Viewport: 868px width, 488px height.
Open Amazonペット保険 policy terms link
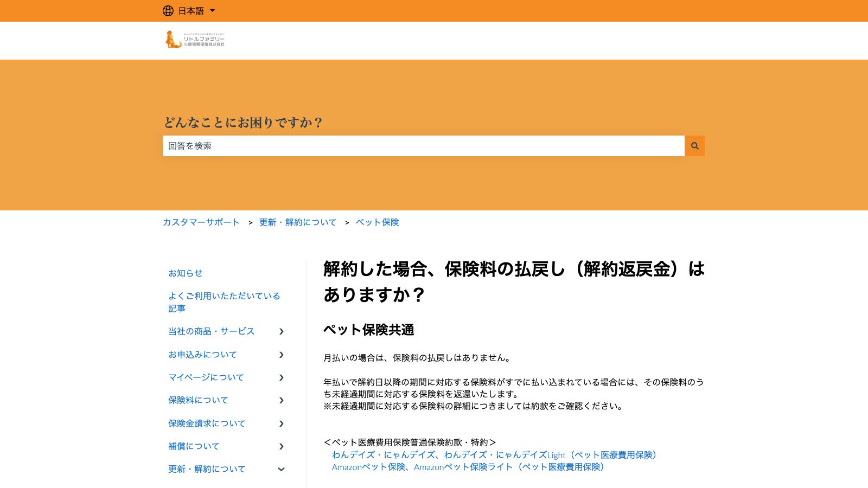tap(470, 467)
